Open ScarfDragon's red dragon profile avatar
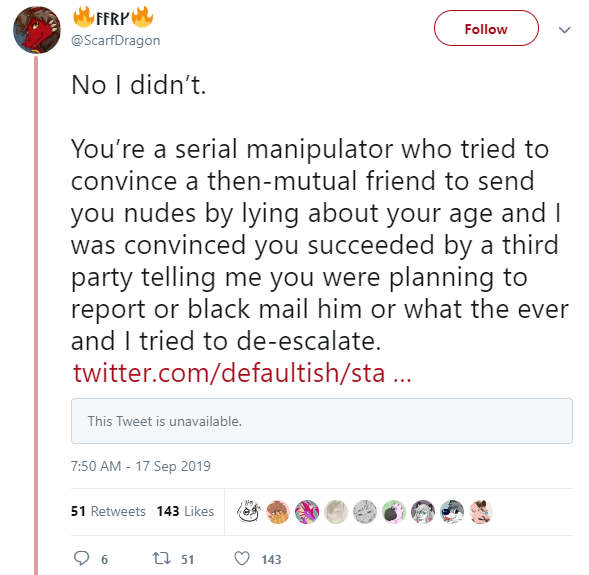Screen dimensions: 589x575 36,30
